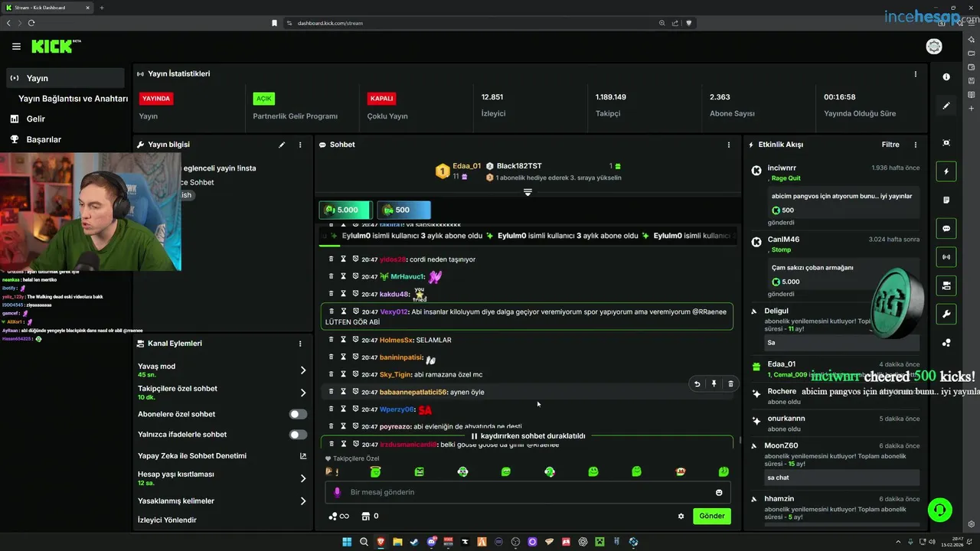
Task: Click the first green halo emote
Action: (375, 472)
